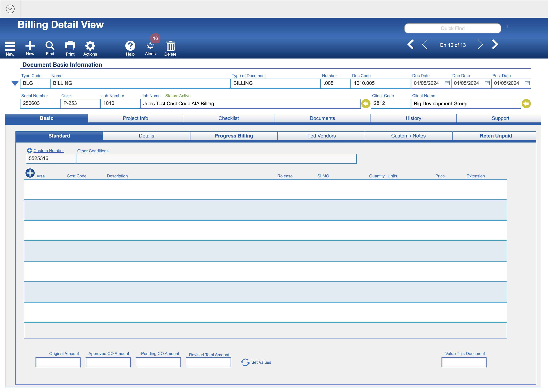Click the Find magnifier icon
548x392 pixels.
tap(50, 45)
